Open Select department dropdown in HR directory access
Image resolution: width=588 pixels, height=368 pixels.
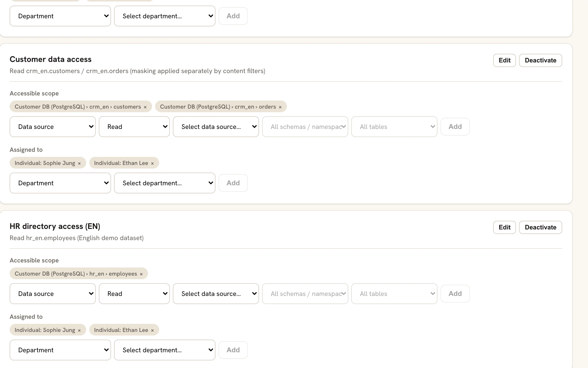(165, 350)
